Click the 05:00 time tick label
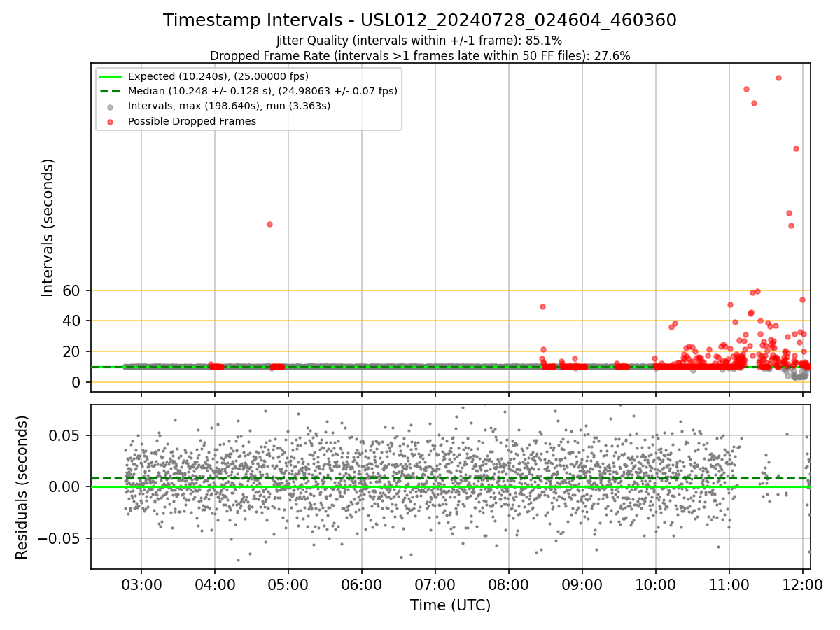Screen dimensions: 840x630 pyautogui.click(x=288, y=584)
